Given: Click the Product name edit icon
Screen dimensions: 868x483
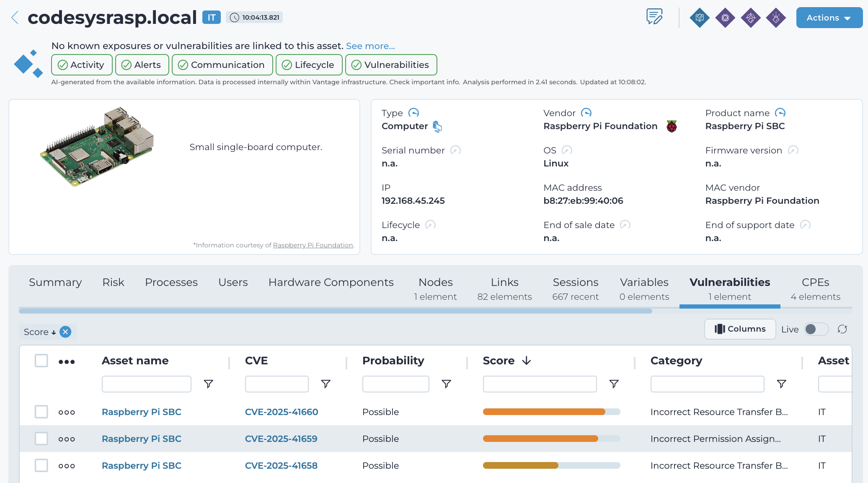Looking at the screenshot, I should click(x=780, y=113).
